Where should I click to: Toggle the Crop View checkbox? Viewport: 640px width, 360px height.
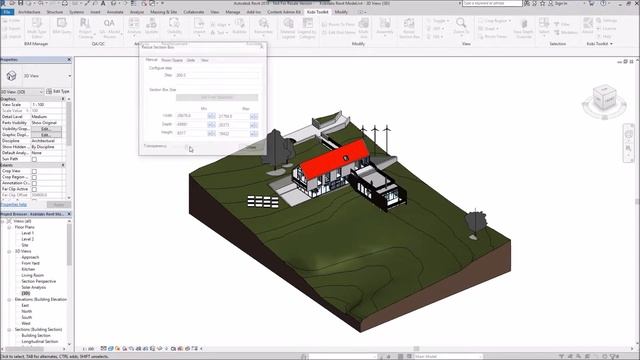tap(34, 171)
